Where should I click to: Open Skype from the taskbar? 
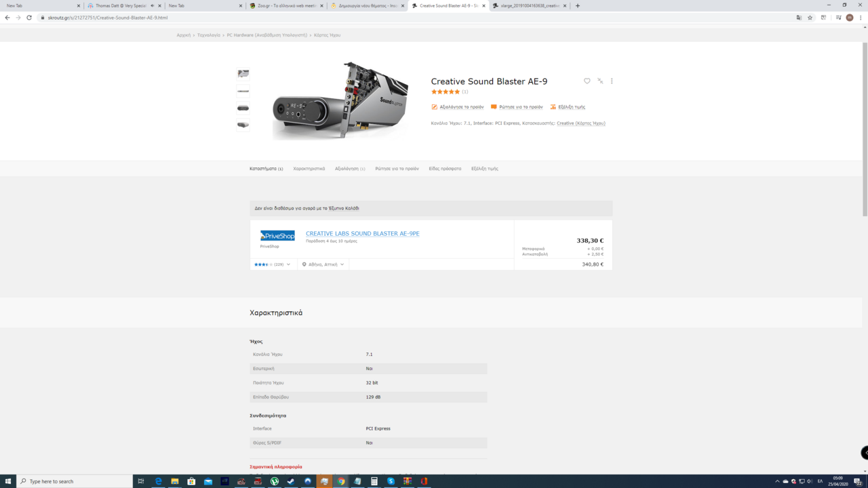(391, 481)
